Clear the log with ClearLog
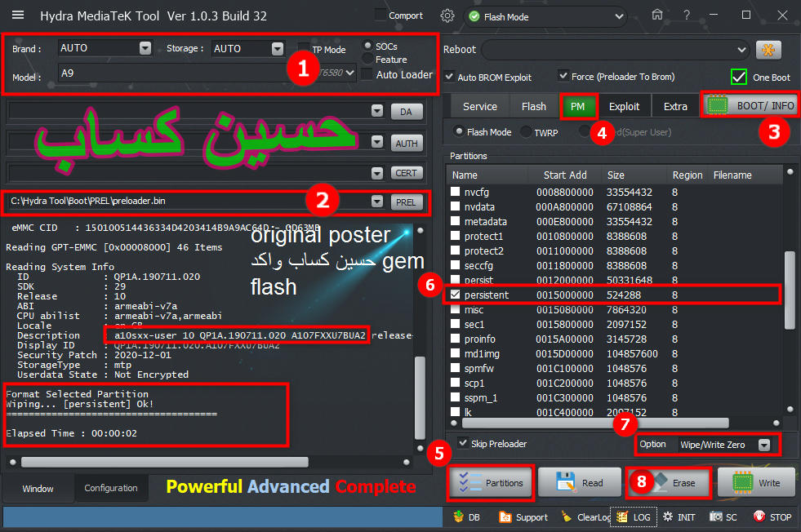The image size is (801, 532). 585,517
